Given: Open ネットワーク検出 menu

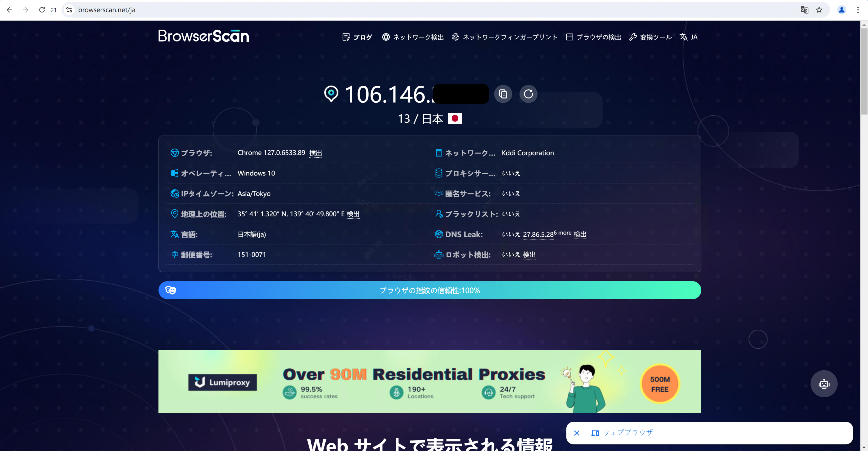Looking at the screenshot, I should (x=413, y=37).
